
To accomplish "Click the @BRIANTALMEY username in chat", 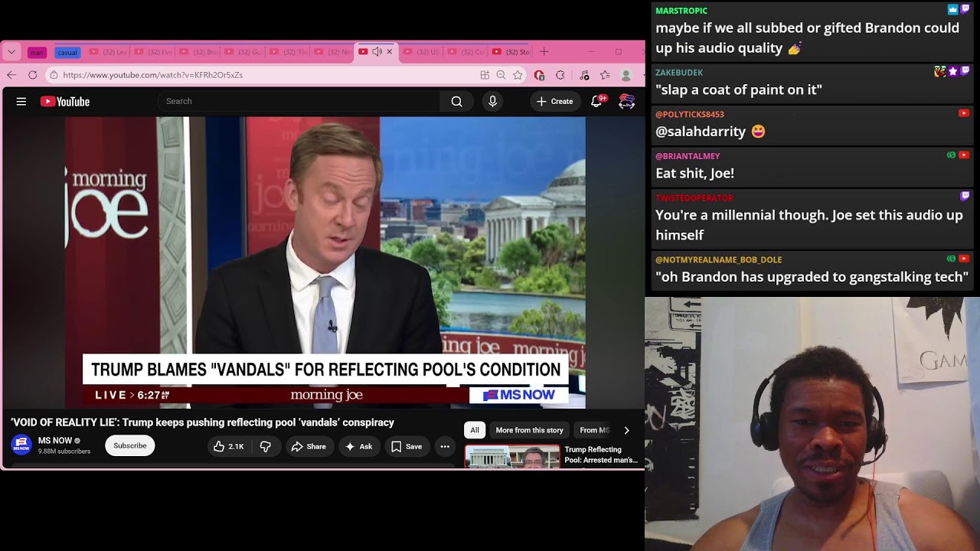I will point(688,156).
